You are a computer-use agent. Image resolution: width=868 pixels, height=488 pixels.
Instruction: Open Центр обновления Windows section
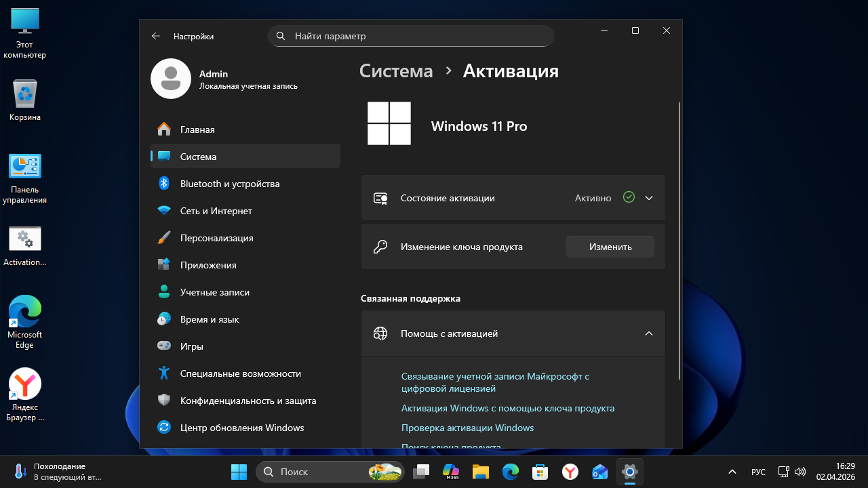[241, 428]
